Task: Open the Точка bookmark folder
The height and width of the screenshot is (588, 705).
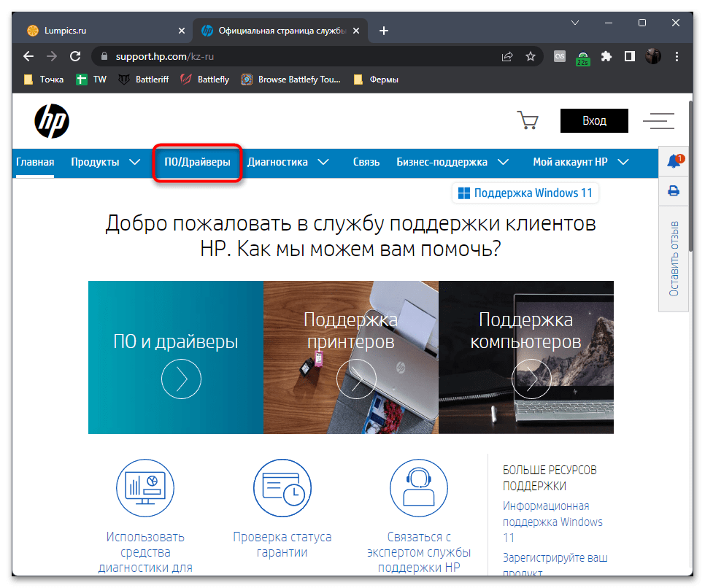Action: pyautogui.click(x=43, y=80)
